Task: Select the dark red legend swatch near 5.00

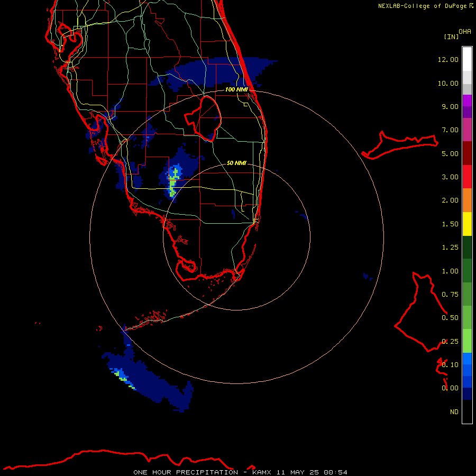Action: (467, 153)
